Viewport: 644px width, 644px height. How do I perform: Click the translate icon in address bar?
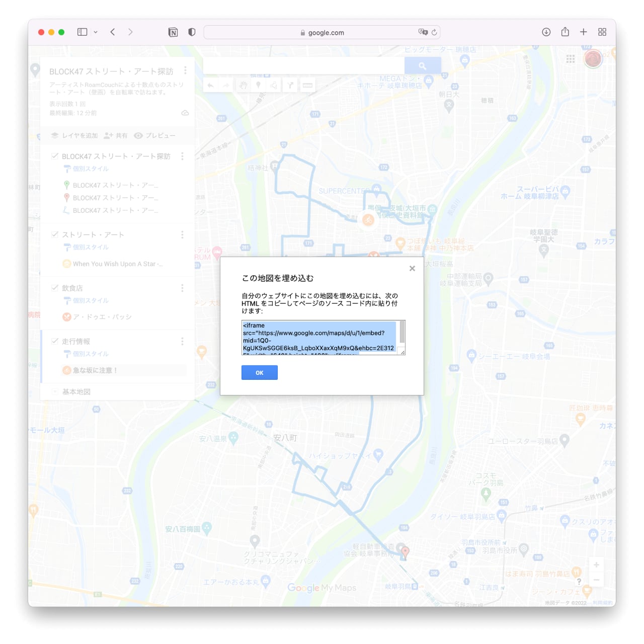click(423, 32)
